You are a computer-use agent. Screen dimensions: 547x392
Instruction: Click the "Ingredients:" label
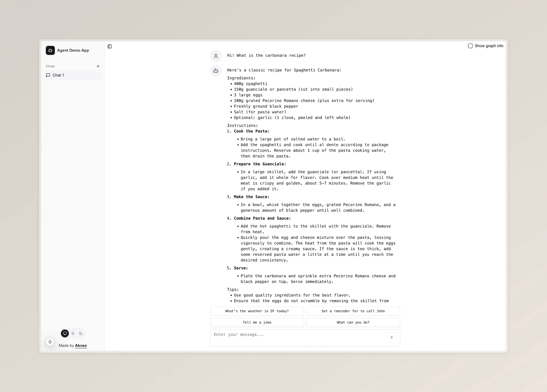(x=241, y=78)
